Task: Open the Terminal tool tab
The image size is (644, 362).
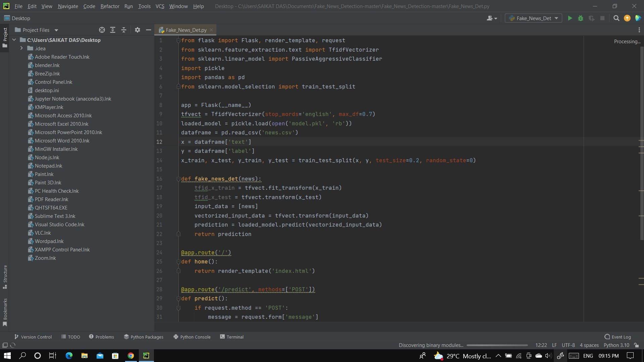Action: [x=231, y=337]
